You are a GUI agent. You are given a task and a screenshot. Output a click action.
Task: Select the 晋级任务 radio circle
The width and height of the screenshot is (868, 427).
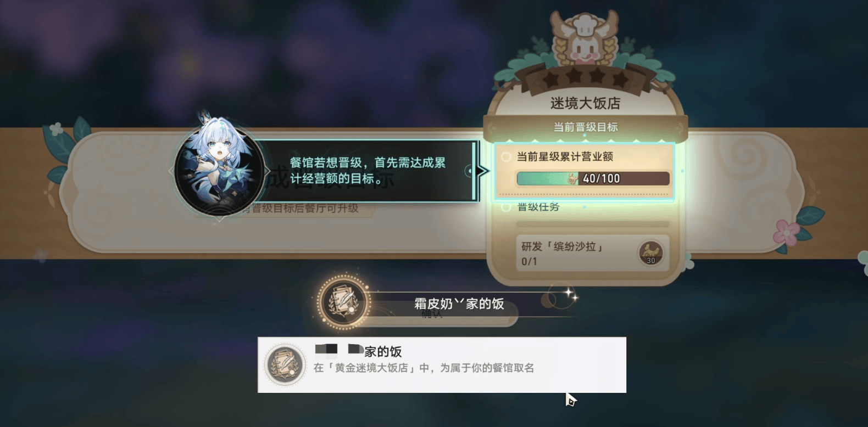(x=506, y=207)
